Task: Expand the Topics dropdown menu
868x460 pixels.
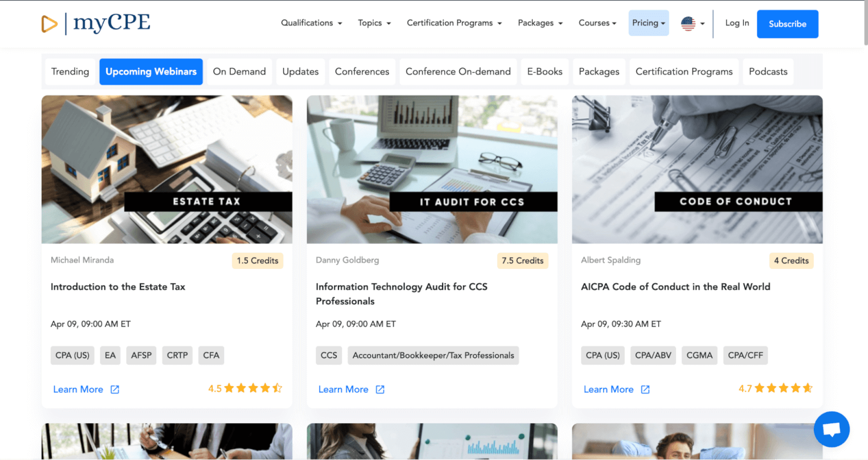Action: pyautogui.click(x=374, y=23)
